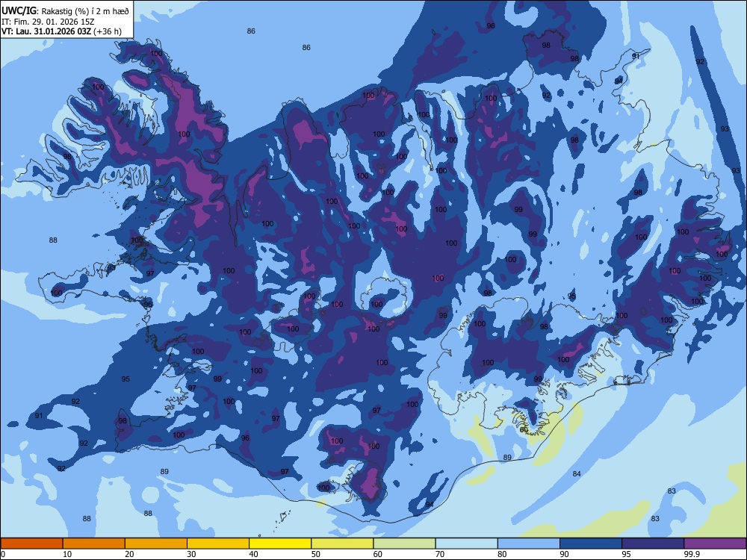Select the 90–95 dark blue legend swatch
This screenshot has width=747, height=560.
pos(591,544)
